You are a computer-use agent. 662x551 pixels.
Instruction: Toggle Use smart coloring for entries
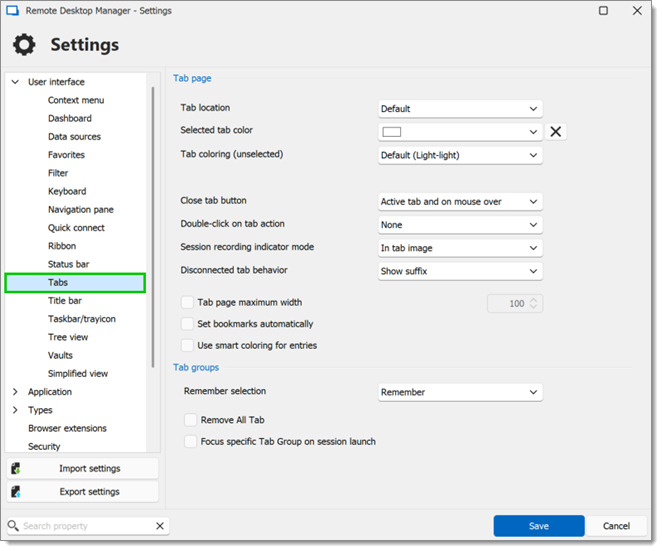tap(187, 345)
